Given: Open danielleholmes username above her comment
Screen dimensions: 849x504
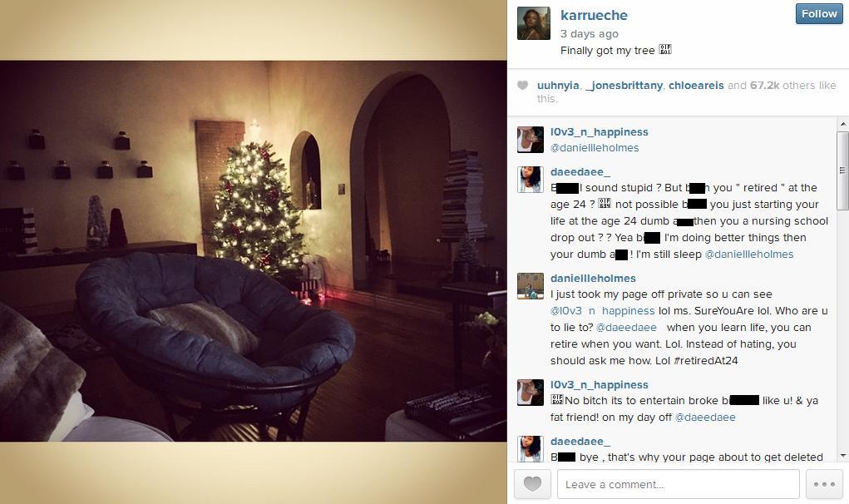Looking at the screenshot, I should click(593, 279).
